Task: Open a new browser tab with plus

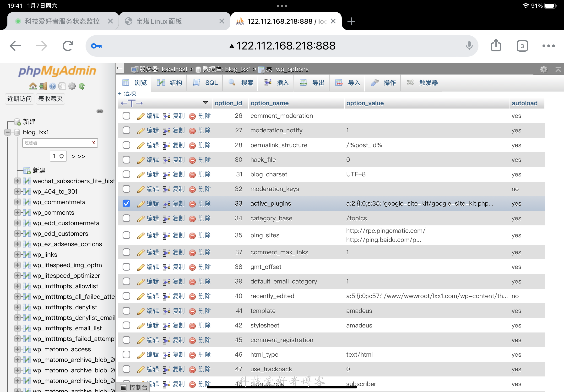Action: click(x=351, y=21)
